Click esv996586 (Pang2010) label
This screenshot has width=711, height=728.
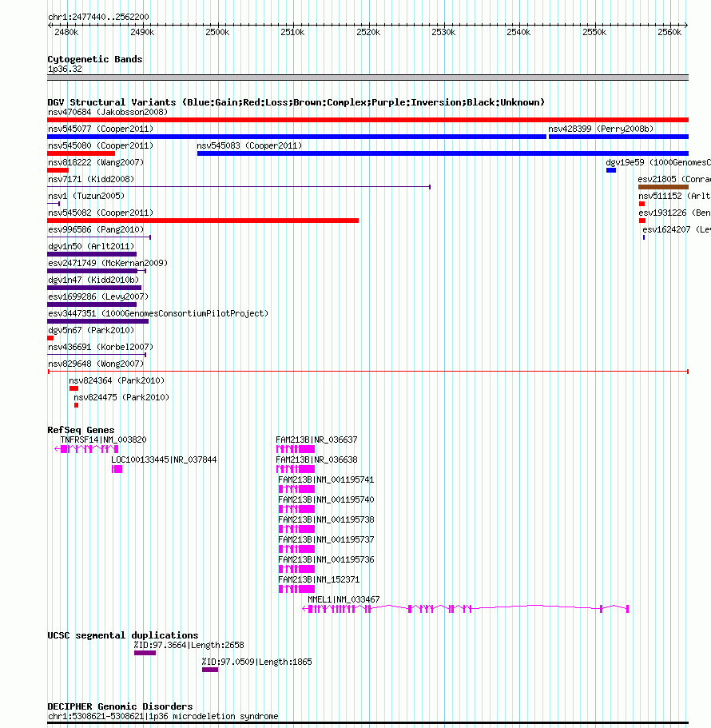pos(96,229)
